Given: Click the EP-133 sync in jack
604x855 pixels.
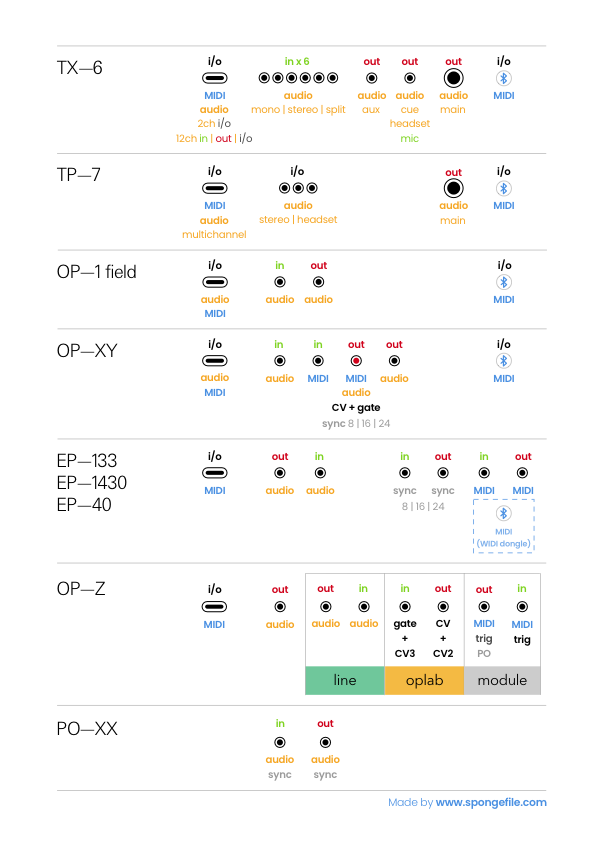Looking at the screenshot, I should (x=405, y=473).
